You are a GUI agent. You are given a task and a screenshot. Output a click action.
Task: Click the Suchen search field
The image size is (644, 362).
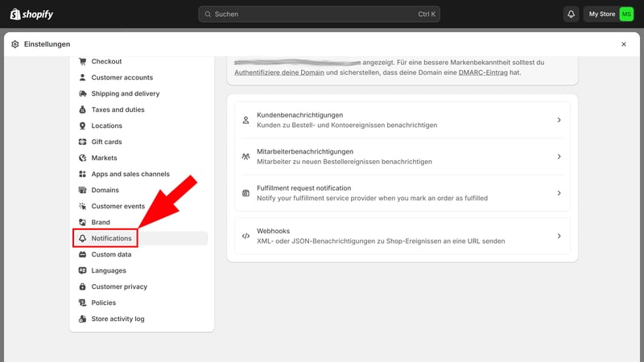[320, 14]
